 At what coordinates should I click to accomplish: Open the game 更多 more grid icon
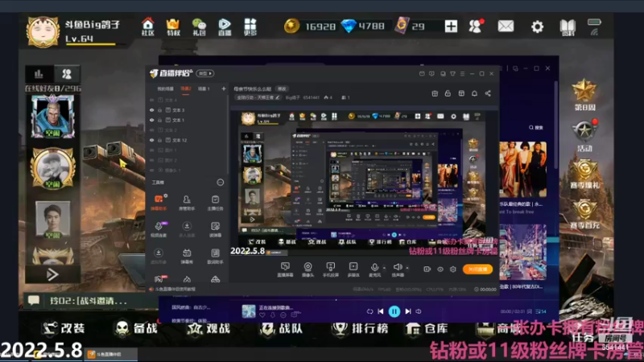tap(250, 27)
